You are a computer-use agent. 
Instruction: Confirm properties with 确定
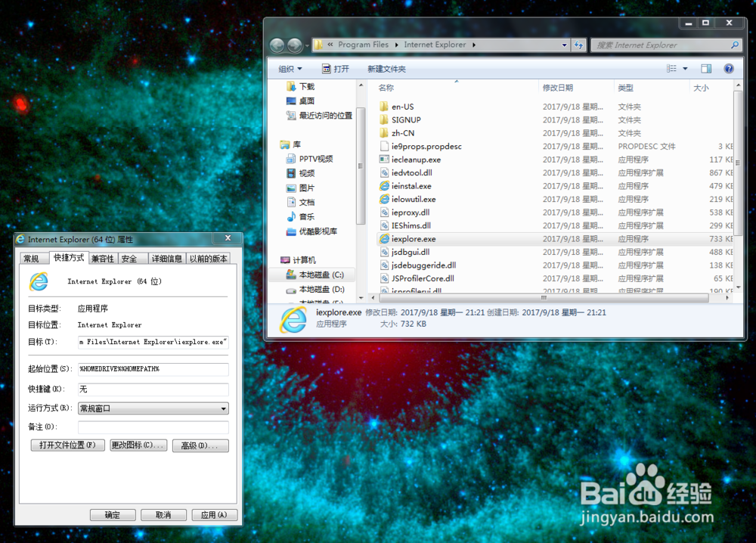coord(113,515)
